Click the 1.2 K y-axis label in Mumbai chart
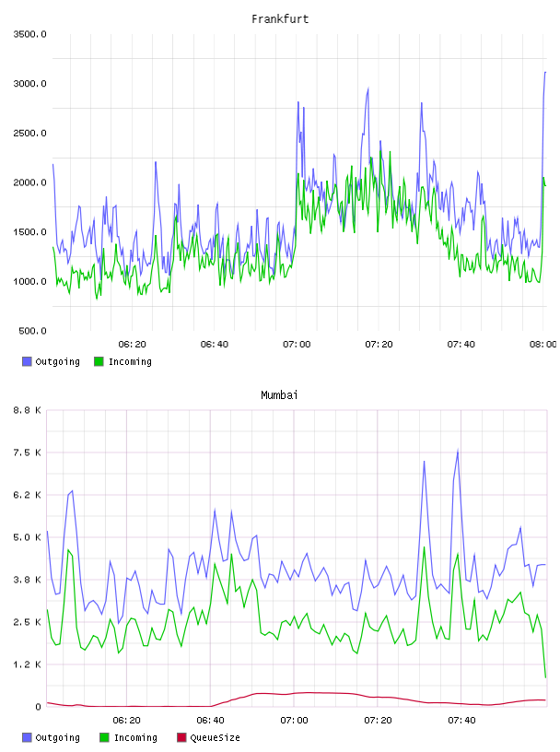The height and width of the screenshot is (752, 560). (27, 664)
